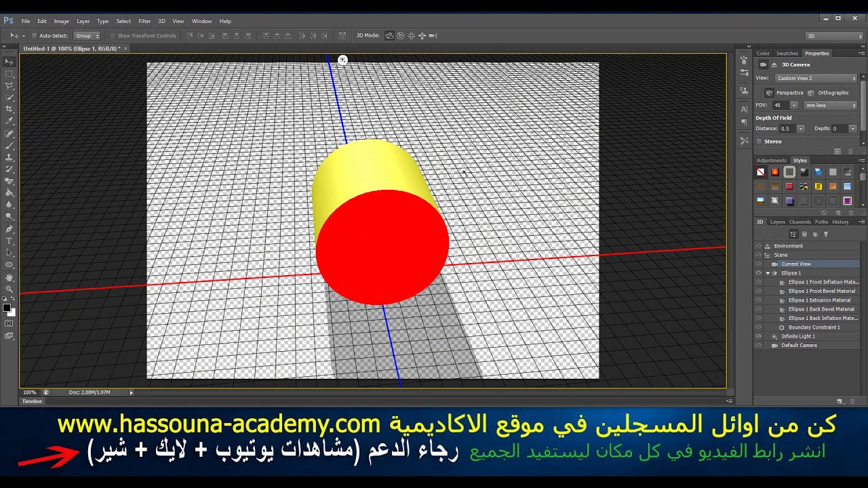Image resolution: width=868 pixels, height=488 pixels.
Task: Hide the Infinite Light 1 item
Action: coord(758,336)
